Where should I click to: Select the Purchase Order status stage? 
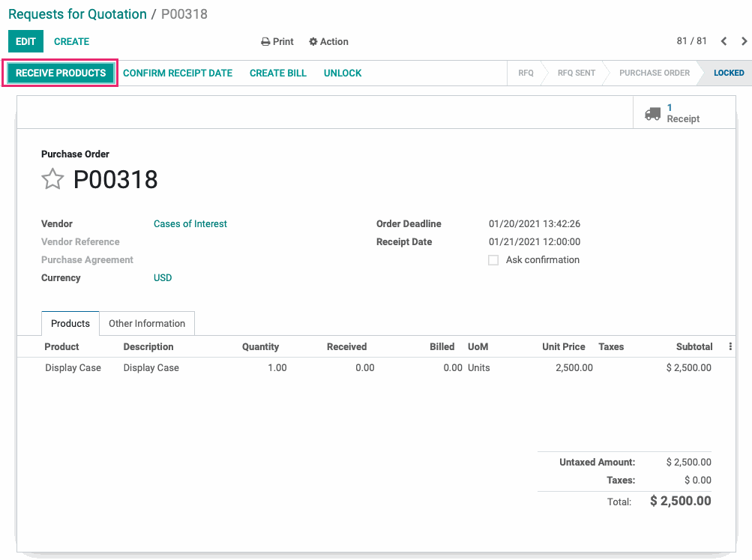pos(655,73)
